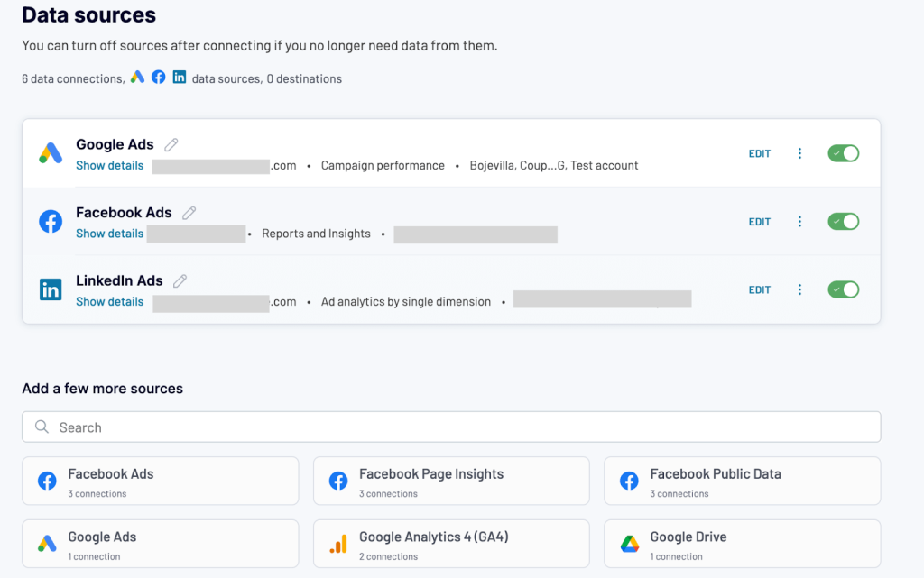Add a Facebook Ads source card

point(161,481)
